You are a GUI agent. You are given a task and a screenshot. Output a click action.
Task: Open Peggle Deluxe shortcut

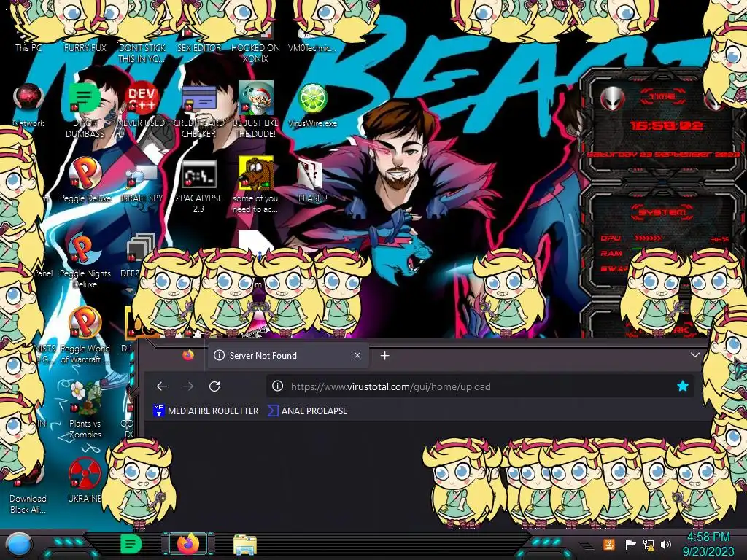pyautogui.click(x=85, y=180)
